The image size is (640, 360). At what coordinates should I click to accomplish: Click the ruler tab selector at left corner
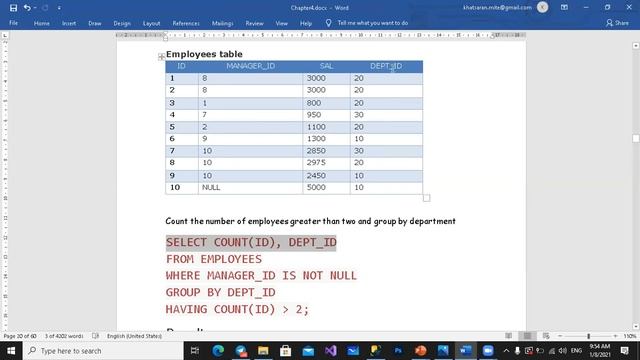pyautogui.click(x=5, y=36)
